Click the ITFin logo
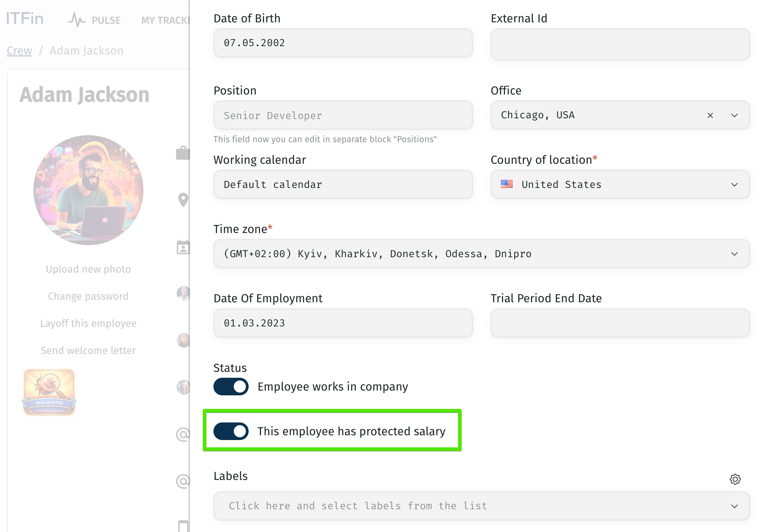This screenshot has width=773, height=532. (25, 18)
